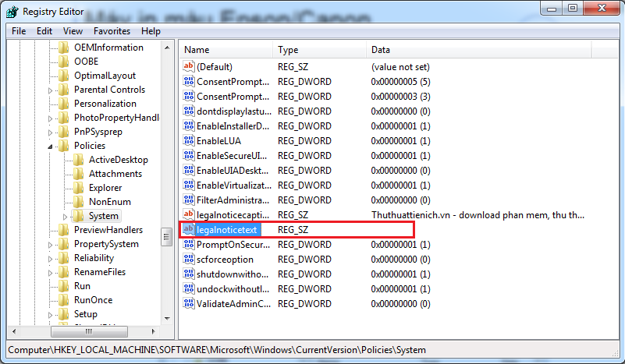This screenshot has width=625, height=364.
Task: Click the ActiveDesktop folder icon
Action: pyautogui.click(x=78, y=160)
